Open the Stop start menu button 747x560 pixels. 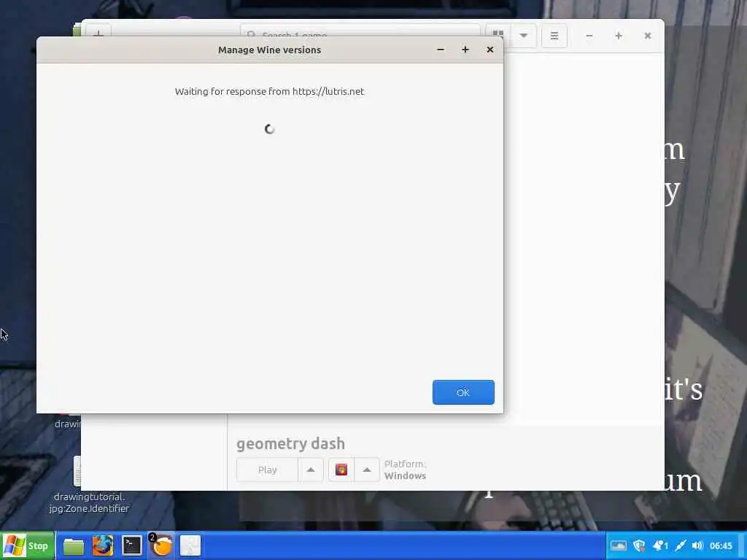[27, 545]
